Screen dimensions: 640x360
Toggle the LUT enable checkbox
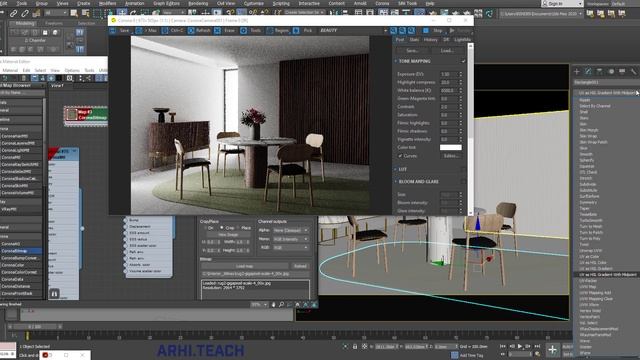[x=463, y=169]
